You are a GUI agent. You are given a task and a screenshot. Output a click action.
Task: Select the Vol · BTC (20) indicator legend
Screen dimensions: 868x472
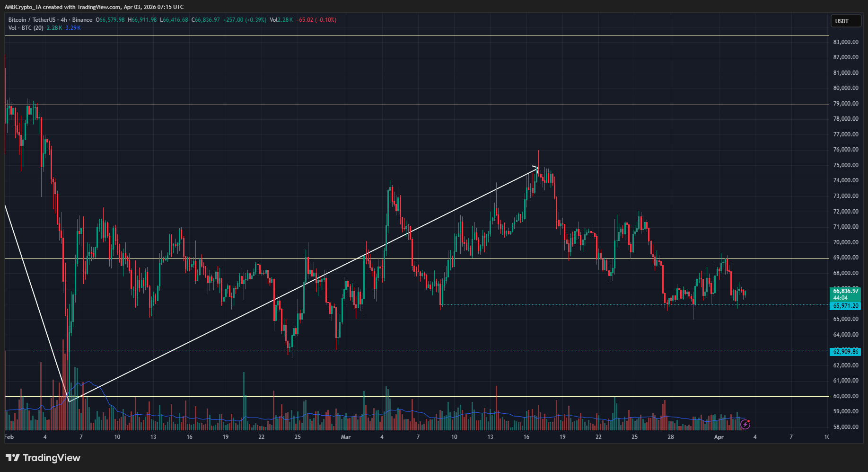(x=26, y=28)
